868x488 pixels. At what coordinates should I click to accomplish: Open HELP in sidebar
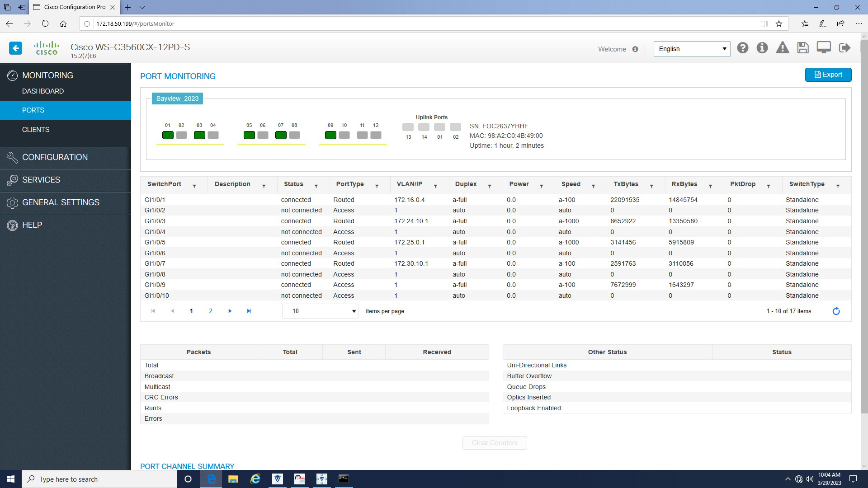[32, 225]
